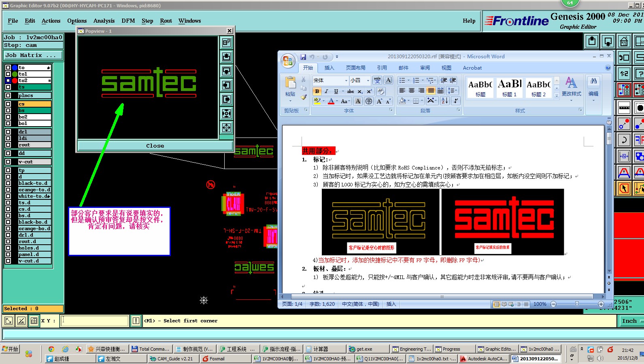Click the Word Office button orb

(288, 61)
